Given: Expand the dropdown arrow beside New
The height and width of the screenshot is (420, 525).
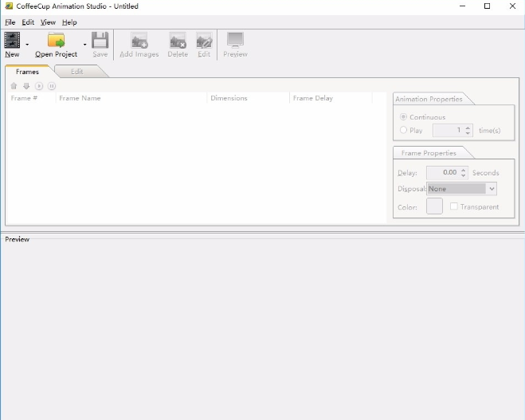Looking at the screenshot, I should 27,45.
